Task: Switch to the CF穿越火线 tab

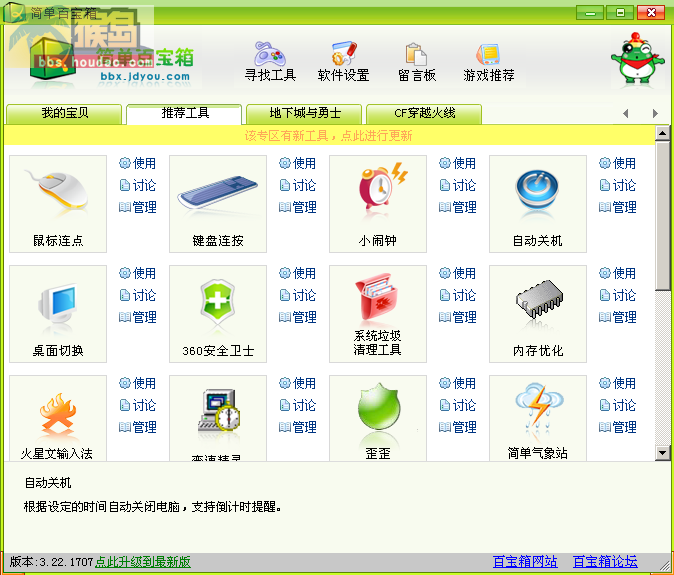Action: tap(424, 113)
